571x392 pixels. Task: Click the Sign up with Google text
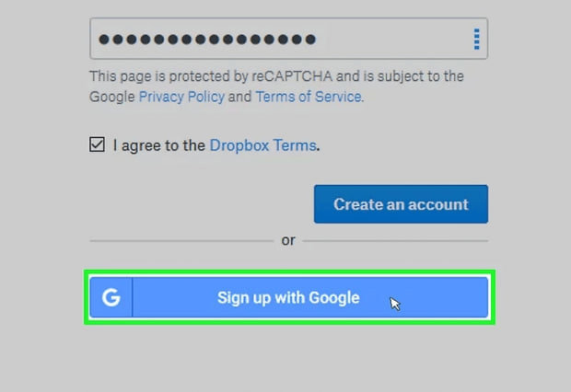click(288, 298)
